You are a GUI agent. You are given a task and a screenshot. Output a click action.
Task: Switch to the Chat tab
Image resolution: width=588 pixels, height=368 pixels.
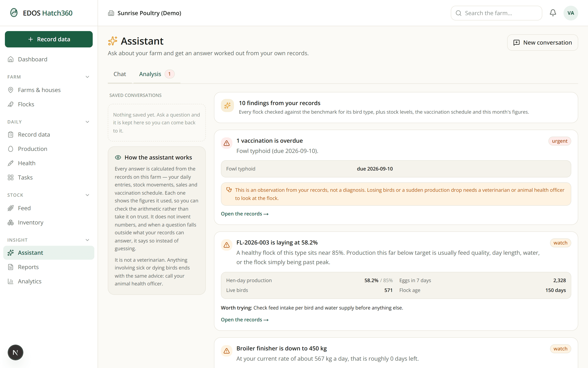tap(120, 74)
